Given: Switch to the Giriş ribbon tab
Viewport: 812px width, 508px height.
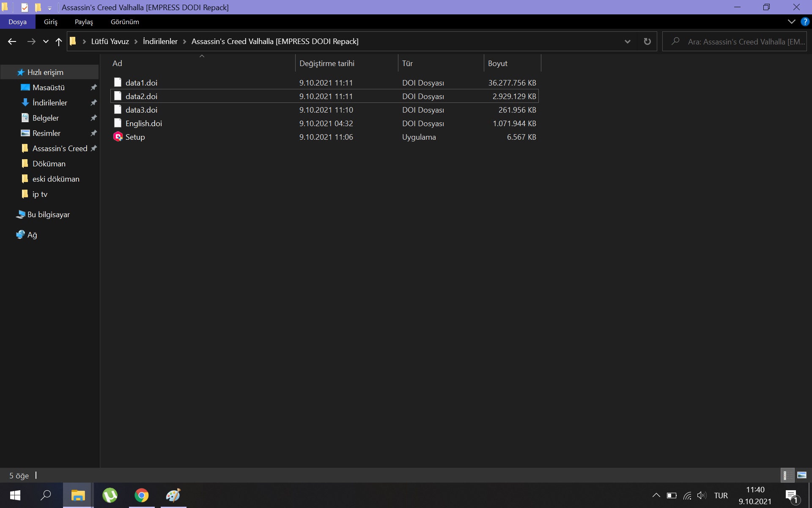Looking at the screenshot, I should [x=51, y=22].
